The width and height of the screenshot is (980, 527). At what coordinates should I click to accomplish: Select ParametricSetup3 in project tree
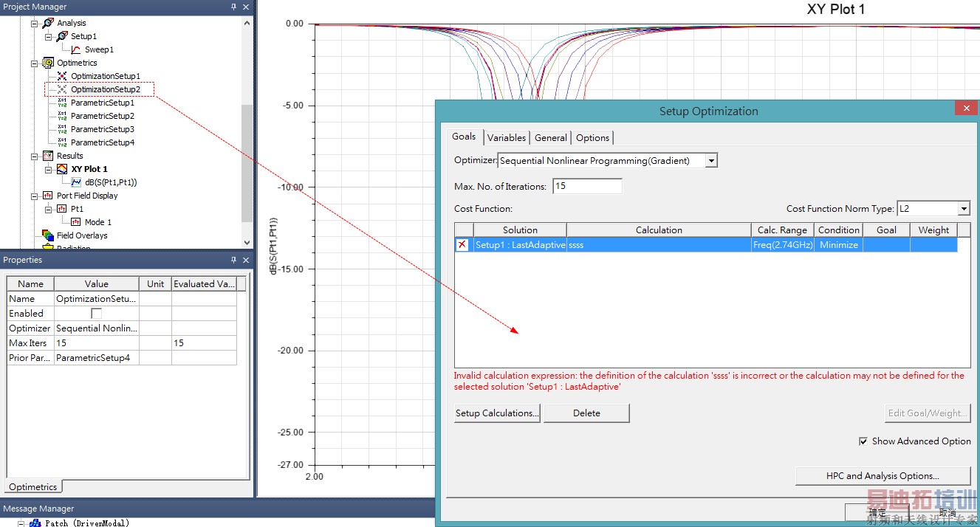point(103,129)
